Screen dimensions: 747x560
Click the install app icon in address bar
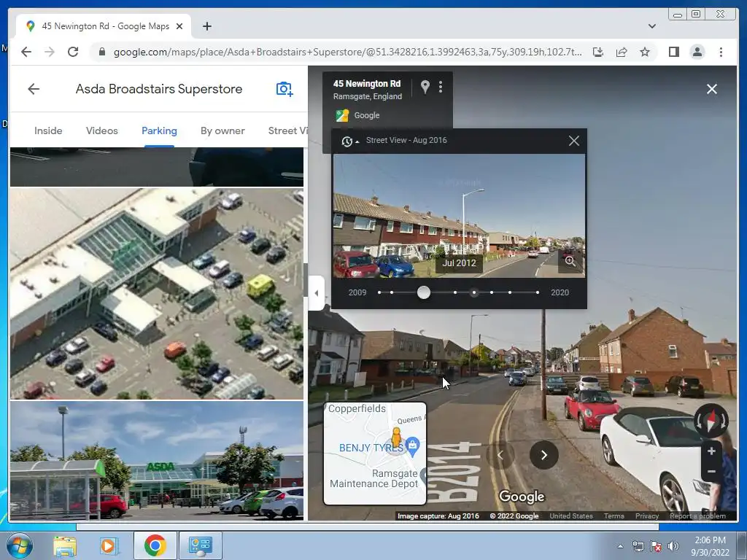point(598,52)
